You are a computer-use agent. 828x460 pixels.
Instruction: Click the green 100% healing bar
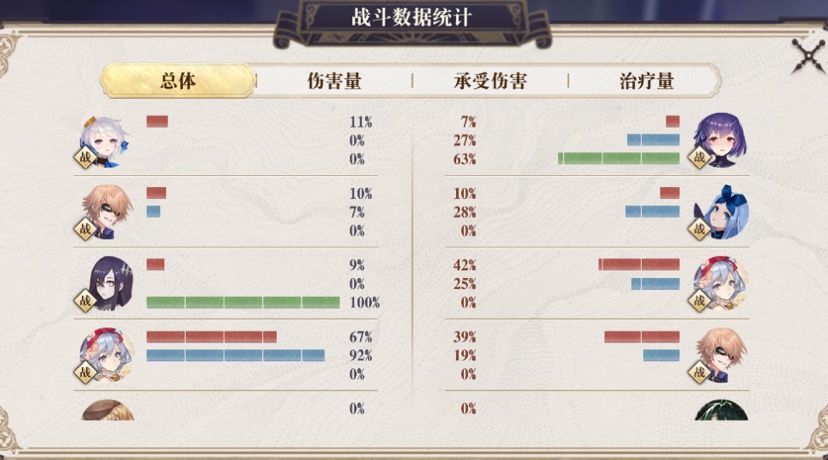(x=243, y=303)
